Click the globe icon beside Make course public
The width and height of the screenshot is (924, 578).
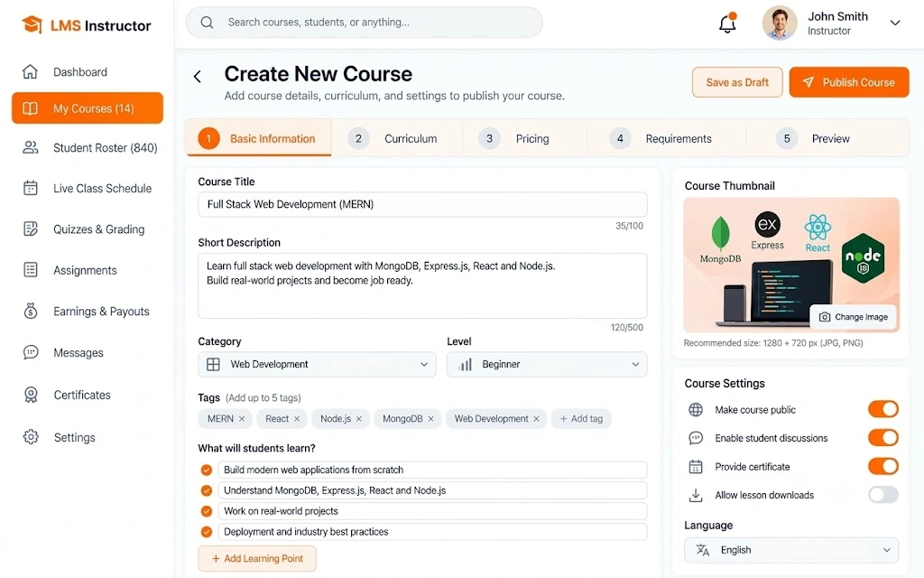point(696,410)
